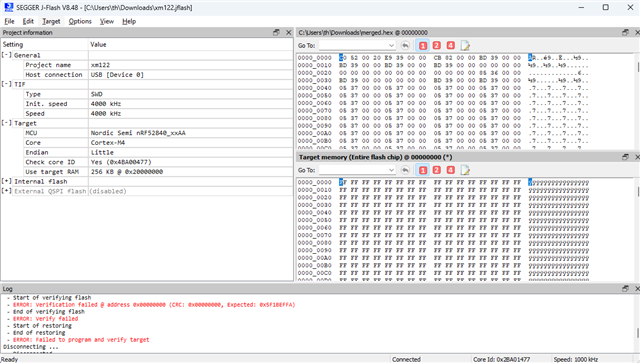Select the Init. speed value 4000 kHz

coord(106,104)
